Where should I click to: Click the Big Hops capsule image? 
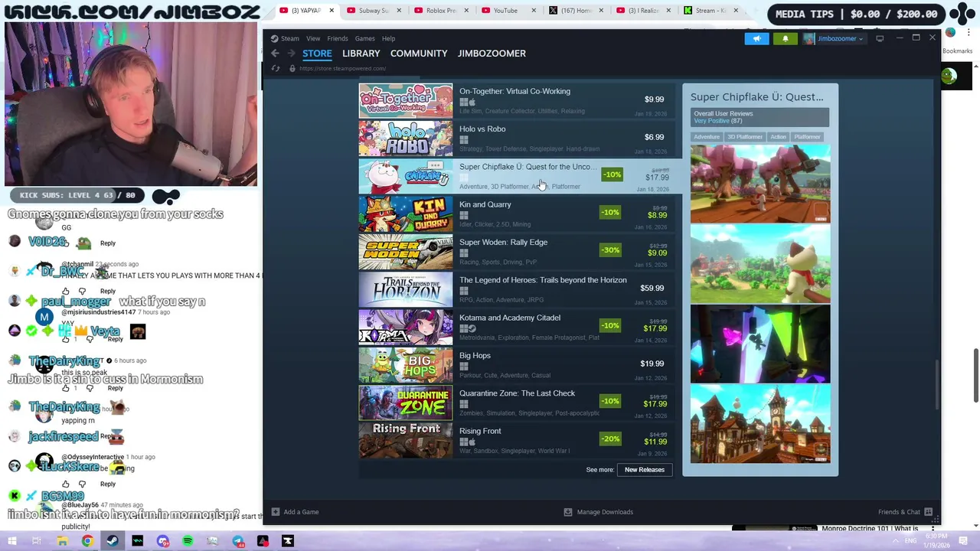coord(406,364)
